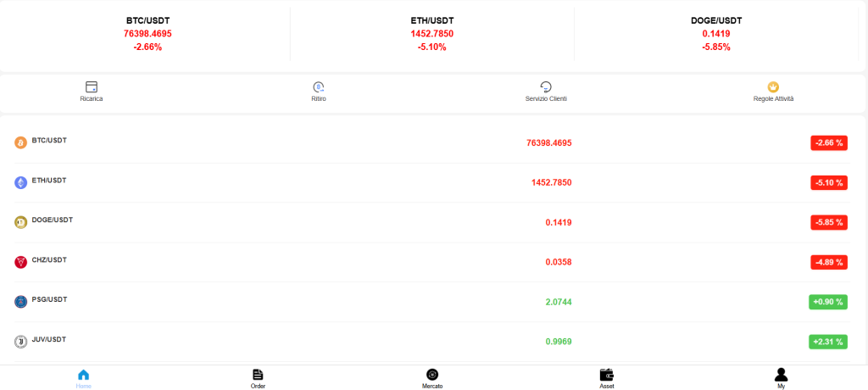
Task: Select the DOGE/USDT top ticker card
Action: pos(716,34)
